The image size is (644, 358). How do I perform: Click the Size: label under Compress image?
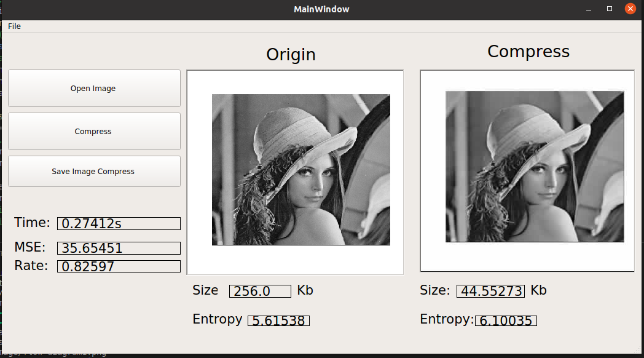(435, 290)
